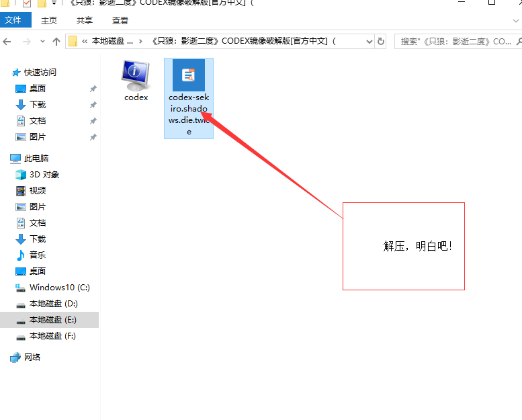Image resolution: width=522 pixels, height=420 pixels.
Task: Click the new folder icon in title bar
Action: 42,3
